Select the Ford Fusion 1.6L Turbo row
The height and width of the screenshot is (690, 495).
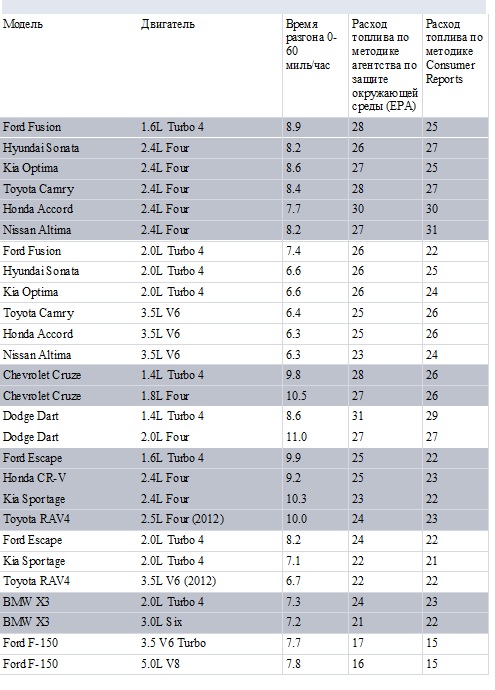tap(244, 127)
